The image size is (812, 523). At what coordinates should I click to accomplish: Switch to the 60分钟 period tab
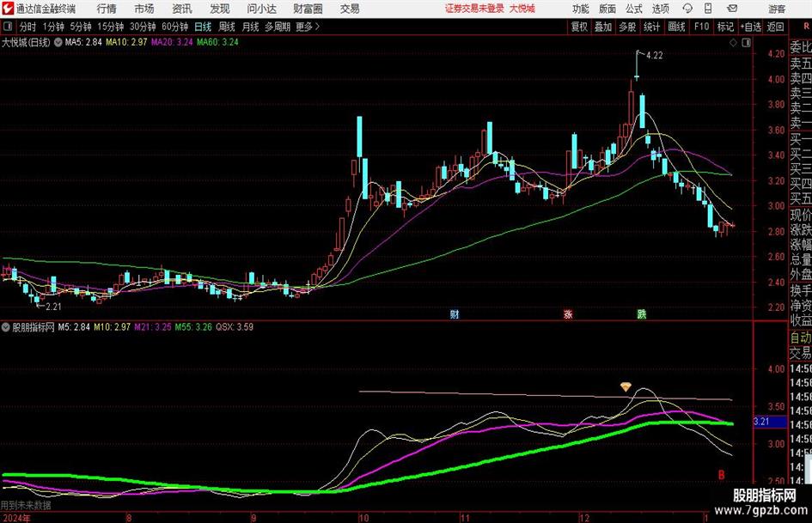pyautogui.click(x=175, y=27)
